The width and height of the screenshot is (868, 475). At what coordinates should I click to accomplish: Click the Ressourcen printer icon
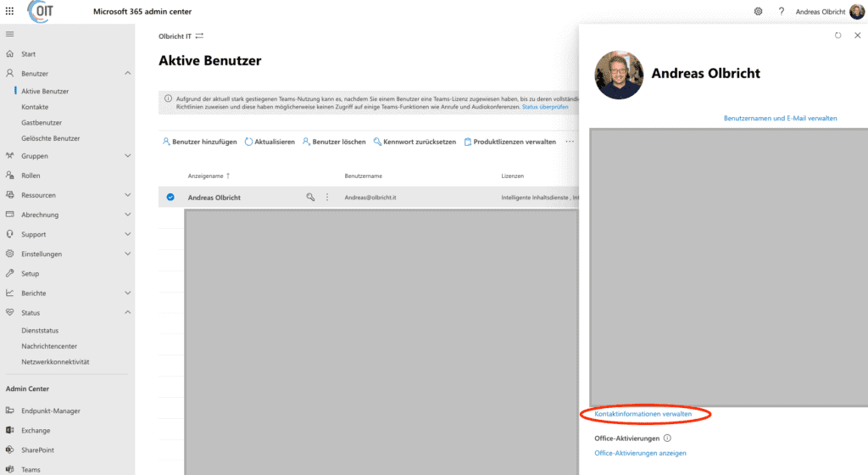coord(9,195)
